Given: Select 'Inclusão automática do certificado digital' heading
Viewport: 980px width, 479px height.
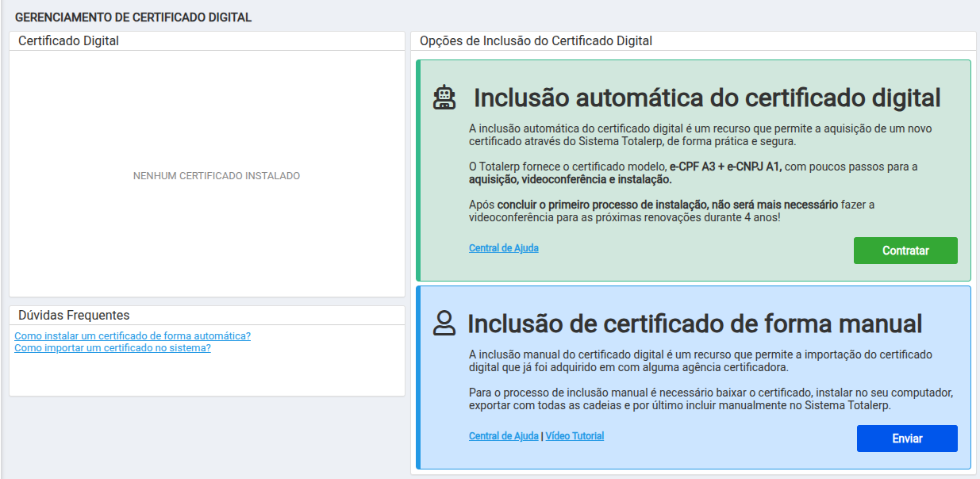Looking at the screenshot, I should [707, 98].
